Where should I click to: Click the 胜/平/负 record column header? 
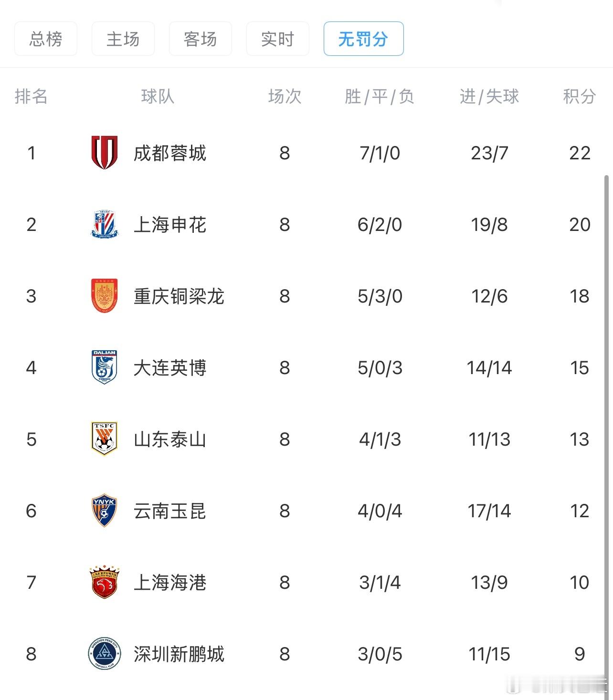377,97
